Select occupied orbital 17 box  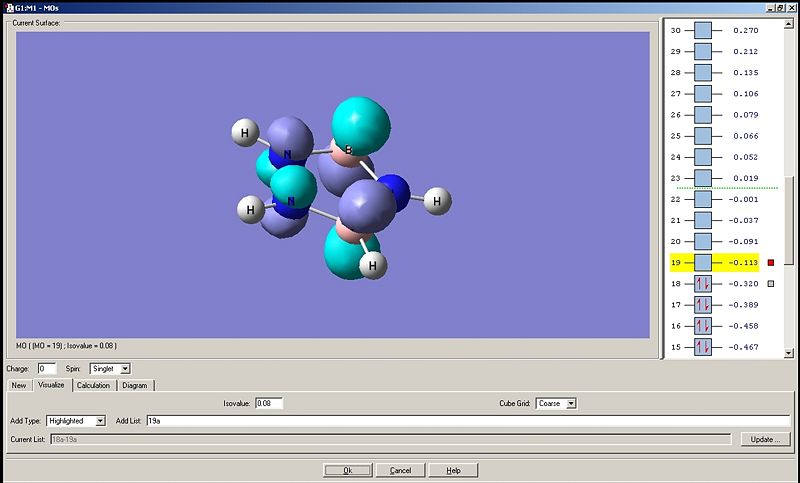tap(703, 305)
